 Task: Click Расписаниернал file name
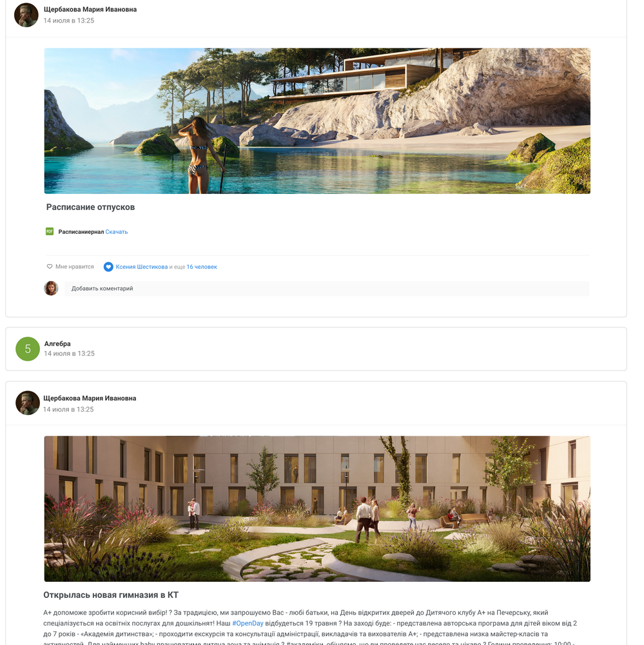coord(81,232)
